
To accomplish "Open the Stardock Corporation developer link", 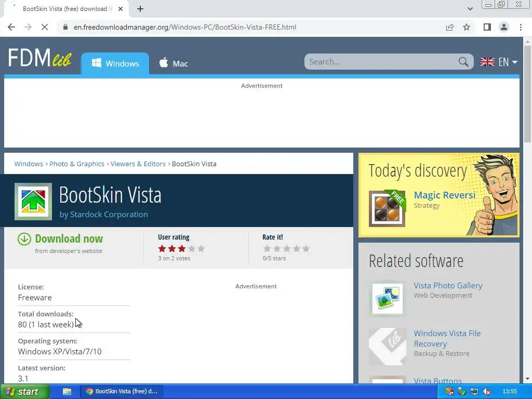I will click(109, 215).
